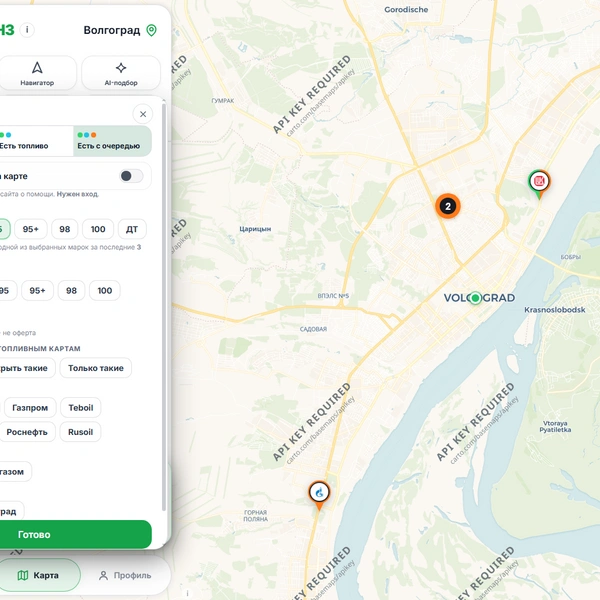Select the 98 chip in the second row
Image resolution: width=600 pixels, height=600 pixels.
[71, 290]
